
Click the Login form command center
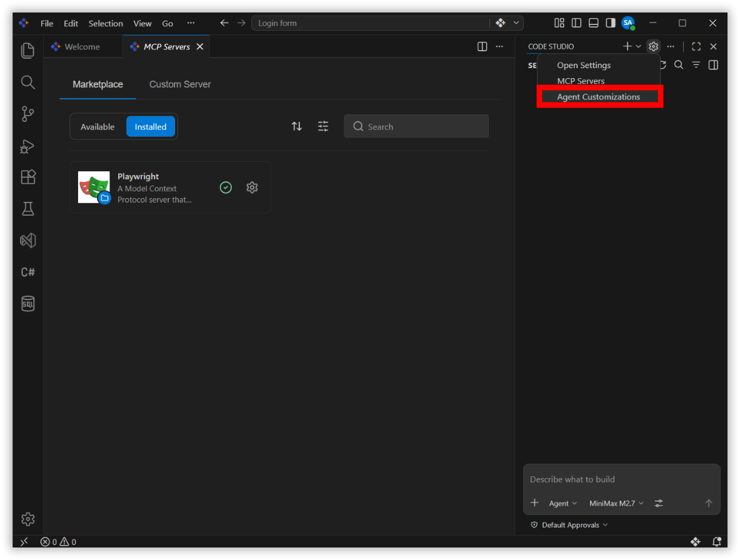click(371, 22)
